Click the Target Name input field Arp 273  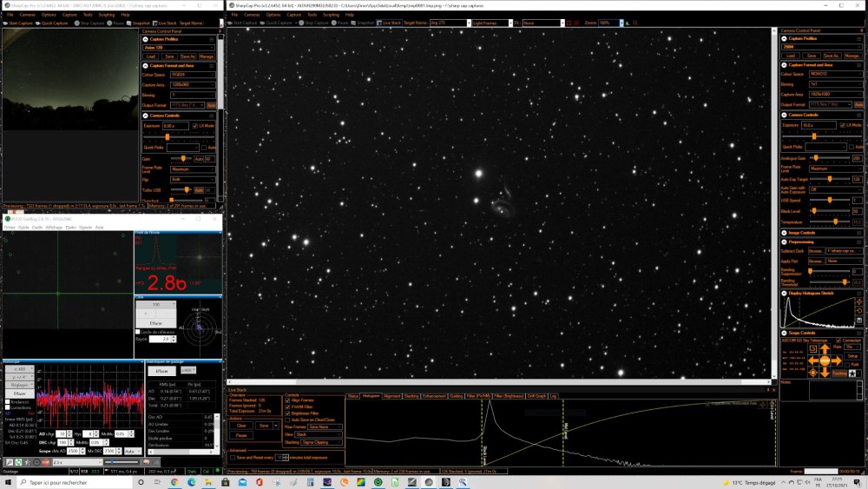tap(450, 23)
